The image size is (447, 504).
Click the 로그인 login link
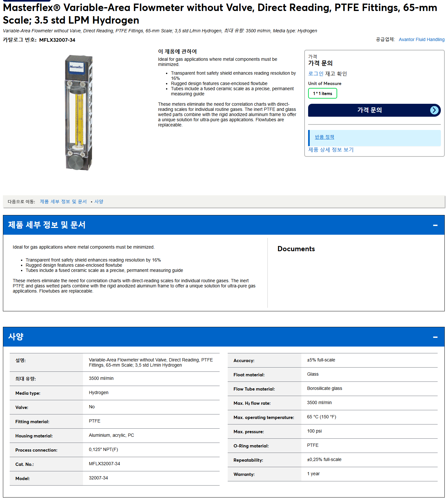316,74
